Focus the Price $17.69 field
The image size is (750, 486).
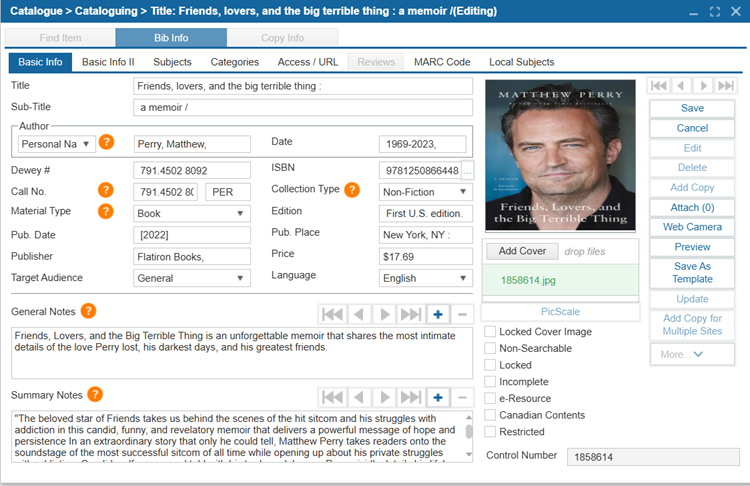click(x=425, y=256)
